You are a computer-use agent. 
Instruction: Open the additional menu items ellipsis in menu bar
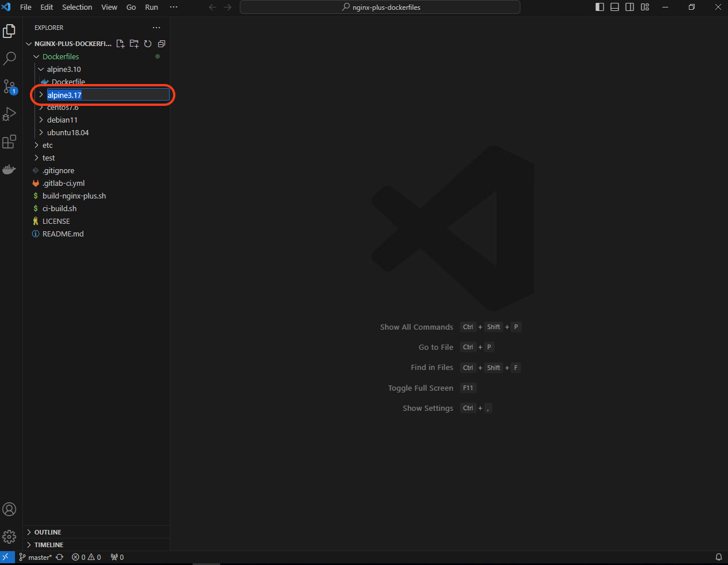174,7
